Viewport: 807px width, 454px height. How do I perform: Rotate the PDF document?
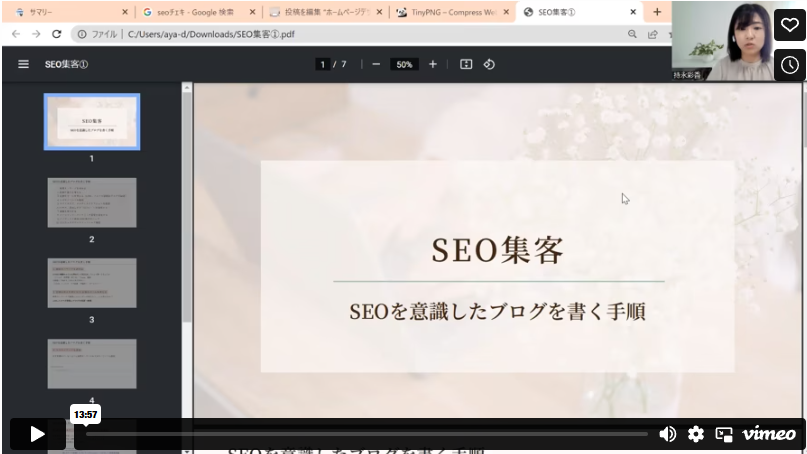click(489, 64)
